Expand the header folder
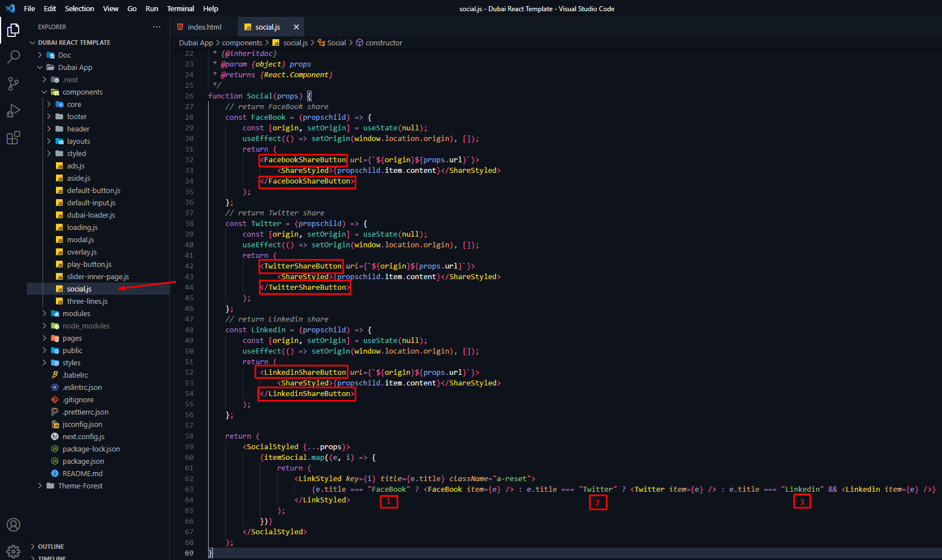This screenshot has height=560, width=942. (49, 129)
